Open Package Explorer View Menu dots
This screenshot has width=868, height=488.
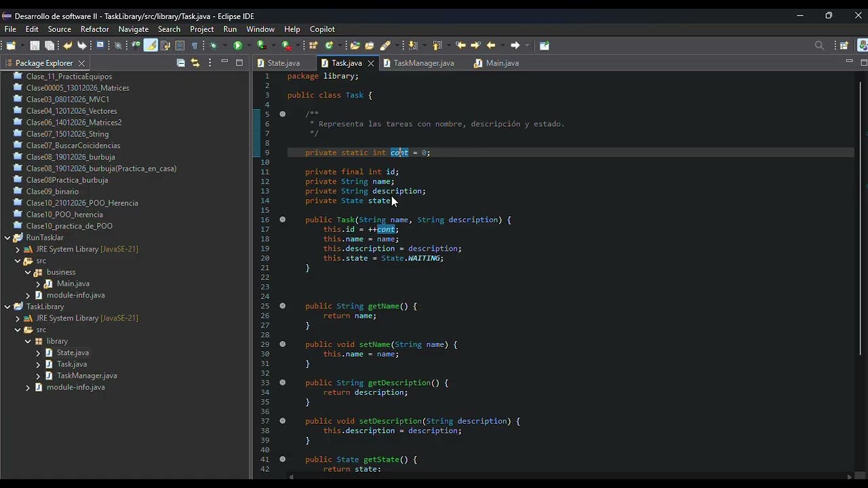pyautogui.click(x=210, y=62)
